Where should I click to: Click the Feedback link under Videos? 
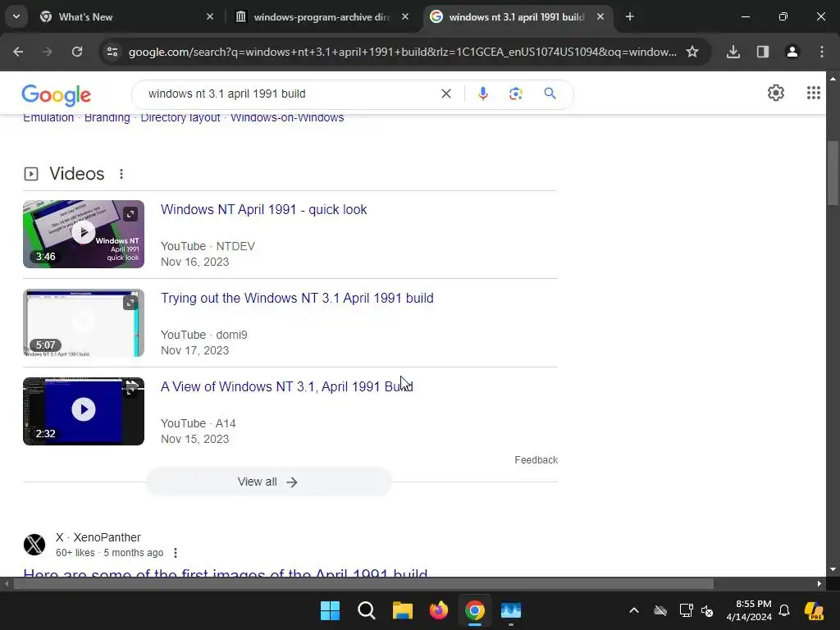[x=536, y=460]
